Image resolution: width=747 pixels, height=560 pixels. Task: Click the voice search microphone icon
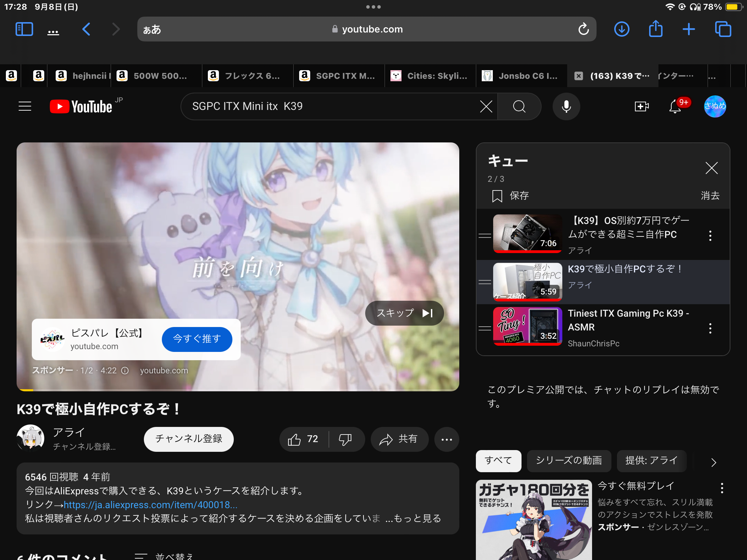pyautogui.click(x=566, y=106)
